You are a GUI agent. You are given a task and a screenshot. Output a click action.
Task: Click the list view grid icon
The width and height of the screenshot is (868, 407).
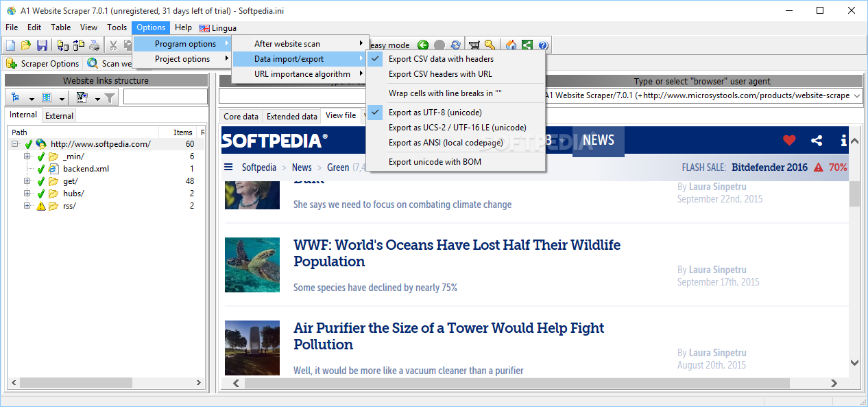click(47, 97)
